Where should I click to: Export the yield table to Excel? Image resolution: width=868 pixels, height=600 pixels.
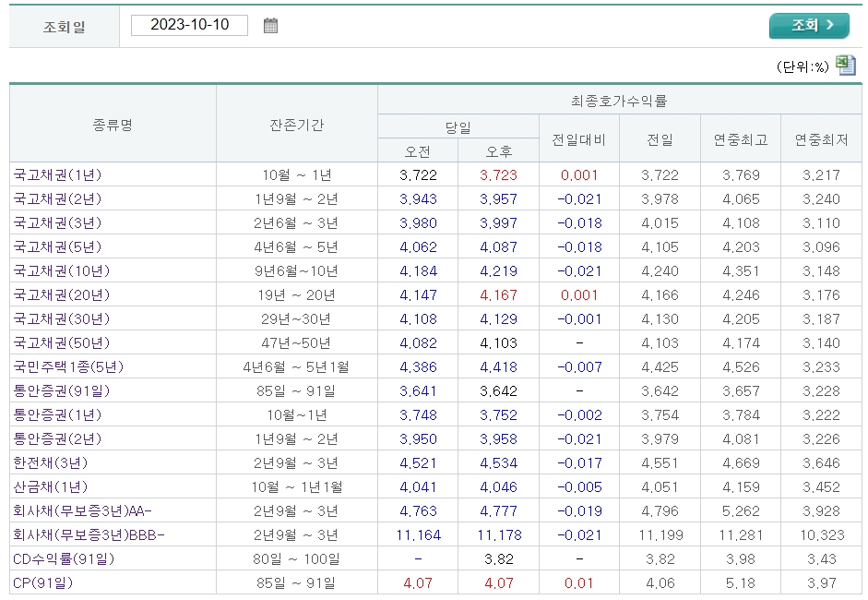click(x=845, y=65)
